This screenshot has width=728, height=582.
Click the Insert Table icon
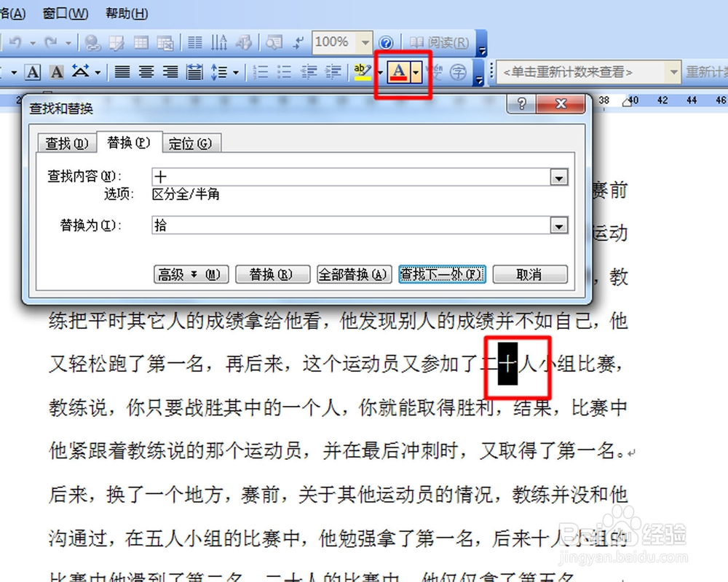click(x=141, y=43)
